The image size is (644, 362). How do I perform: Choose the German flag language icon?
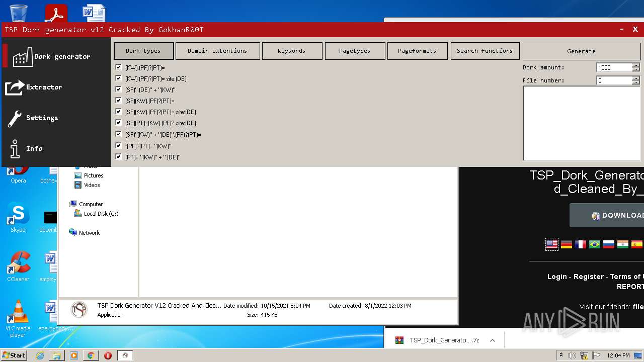click(x=567, y=244)
